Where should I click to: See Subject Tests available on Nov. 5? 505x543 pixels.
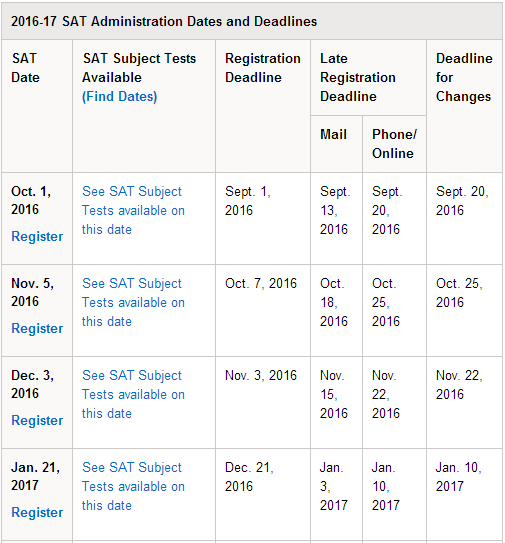tap(133, 303)
